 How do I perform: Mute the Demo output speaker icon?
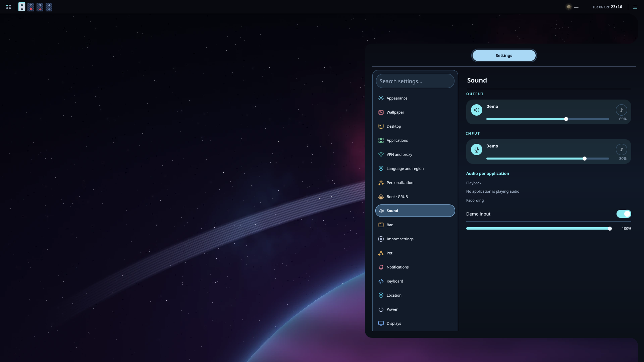476,110
